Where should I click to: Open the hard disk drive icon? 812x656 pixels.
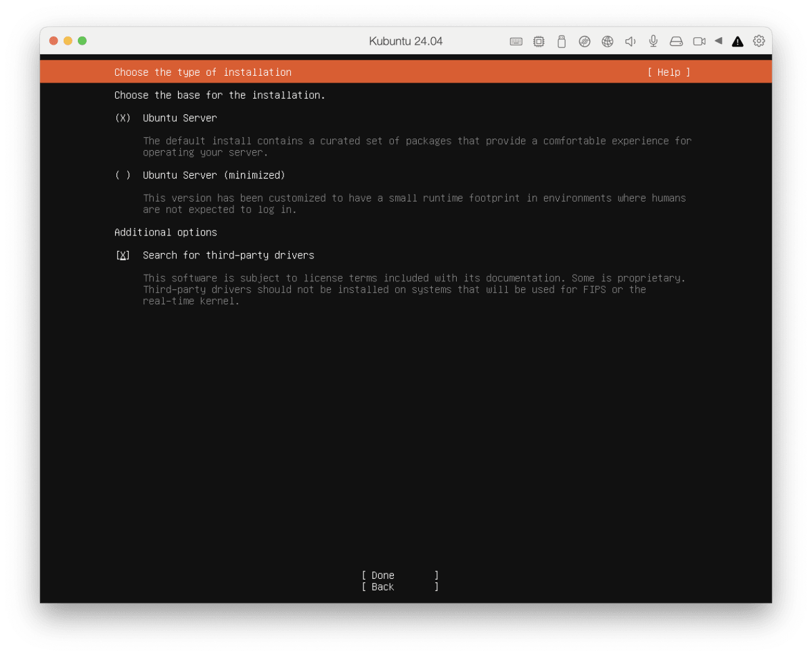[676, 41]
